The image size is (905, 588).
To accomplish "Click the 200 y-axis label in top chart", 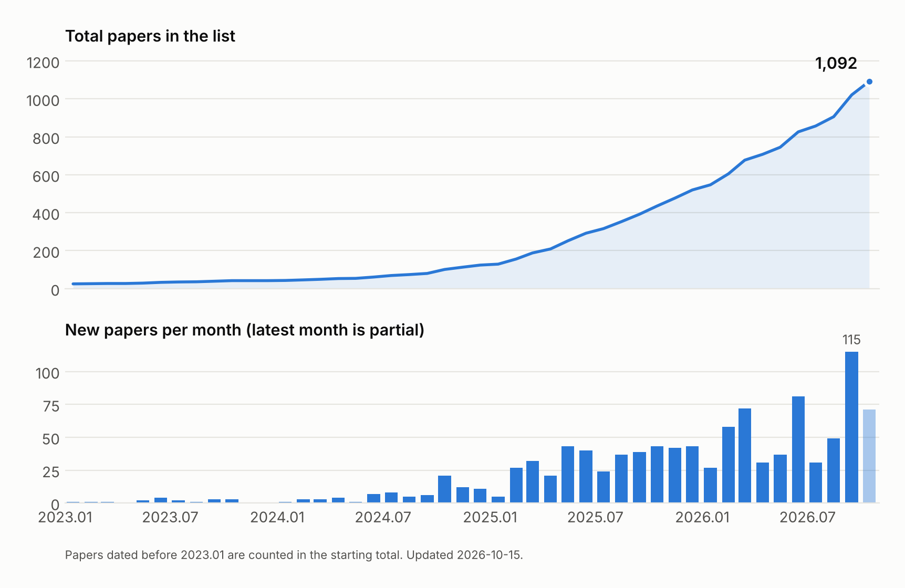I will tap(46, 253).
